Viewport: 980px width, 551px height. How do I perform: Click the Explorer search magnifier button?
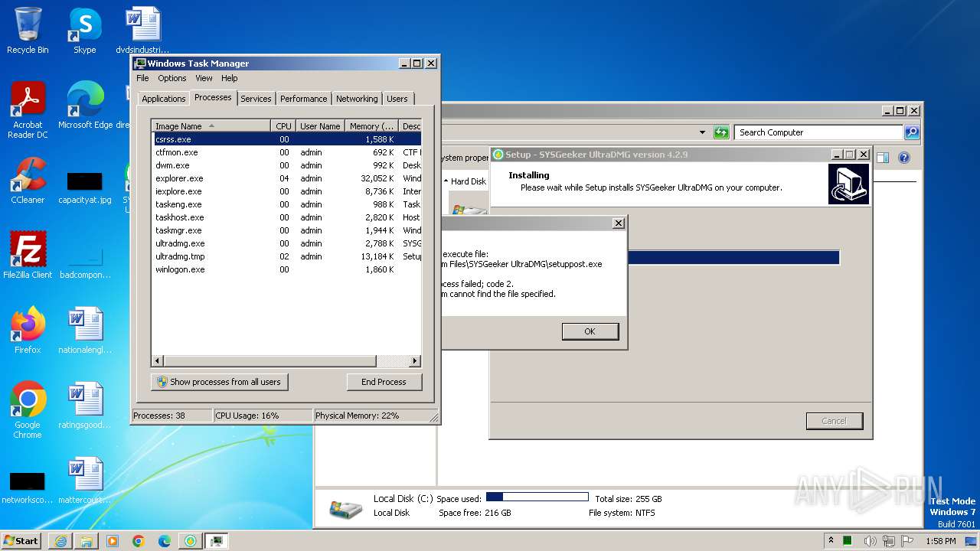click(911, 132)
